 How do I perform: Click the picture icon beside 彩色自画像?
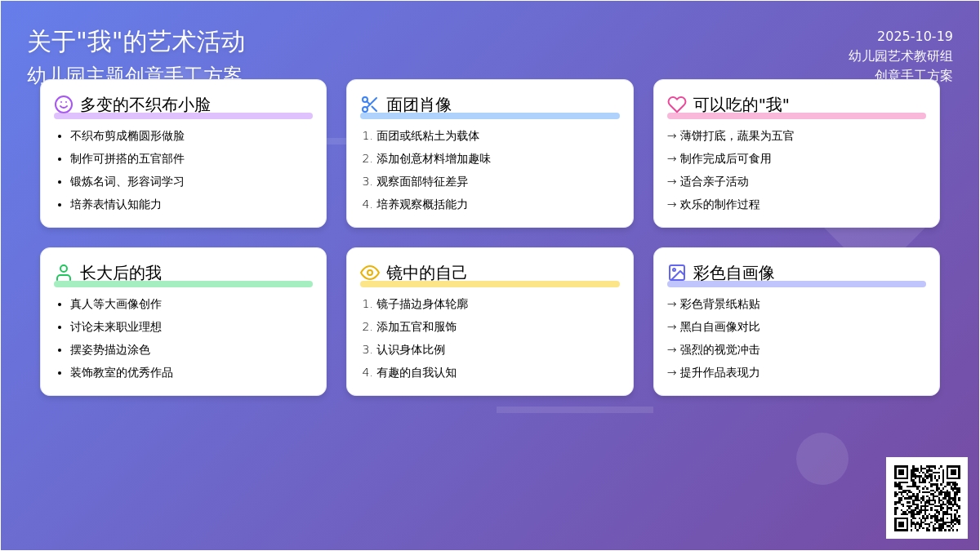[x=677, y=273]
